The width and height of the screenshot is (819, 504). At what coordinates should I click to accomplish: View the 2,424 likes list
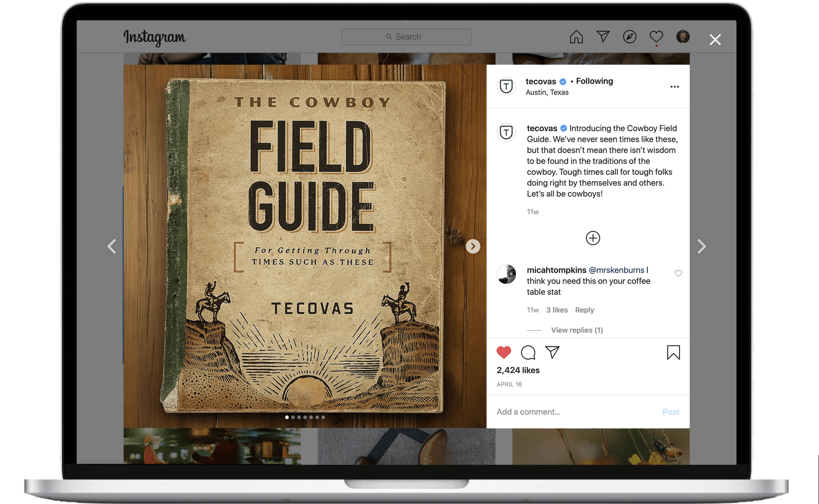point(518,370)
